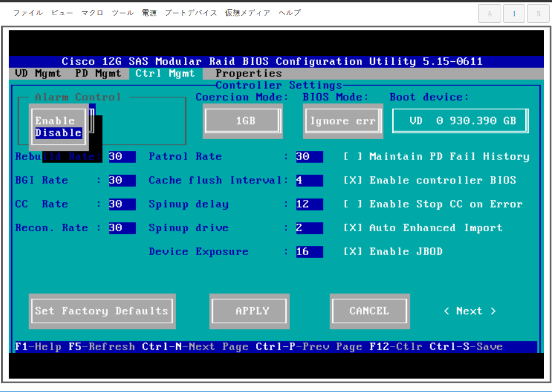Open the 電源 menu

[x=149, y=13]
